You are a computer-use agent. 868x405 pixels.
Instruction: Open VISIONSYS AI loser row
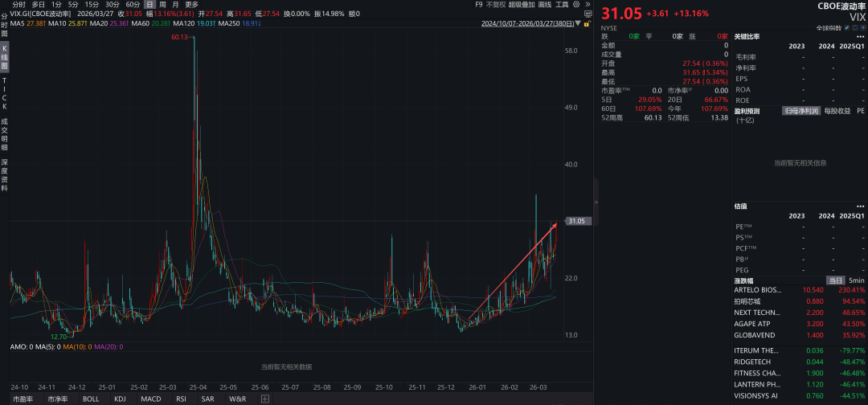tap(800, 395)
